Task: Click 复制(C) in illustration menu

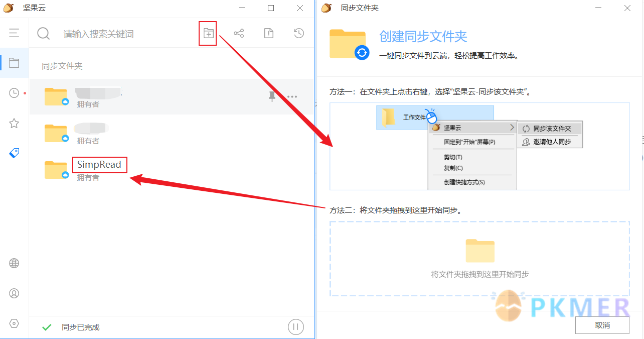Action: click(x=453, y=168)
